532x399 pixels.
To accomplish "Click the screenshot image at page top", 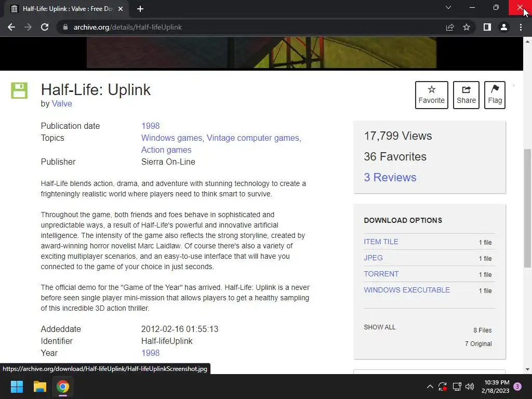I will point(261,52).
